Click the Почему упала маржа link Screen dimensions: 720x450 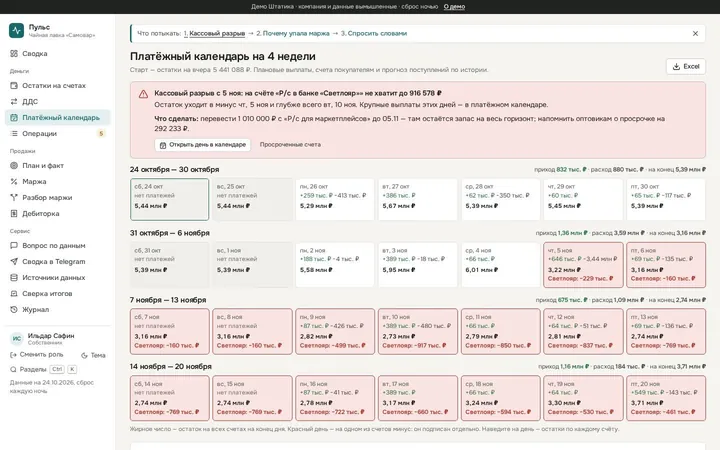click(x=296, y=34)
